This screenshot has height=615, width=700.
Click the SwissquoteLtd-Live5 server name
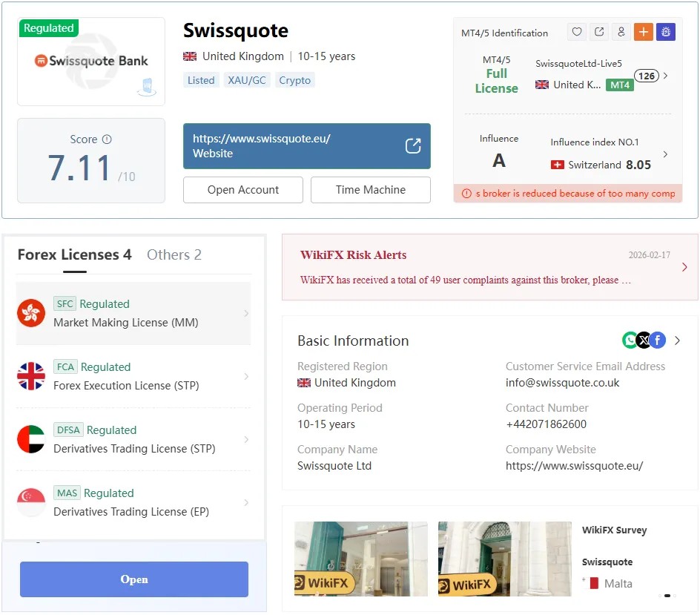(578, 63)
